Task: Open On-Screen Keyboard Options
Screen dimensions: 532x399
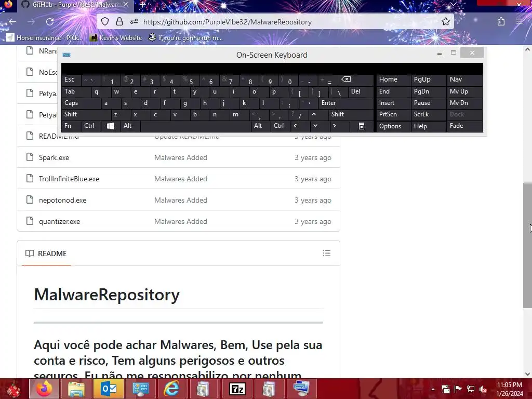Action: [x=393, y=126]
